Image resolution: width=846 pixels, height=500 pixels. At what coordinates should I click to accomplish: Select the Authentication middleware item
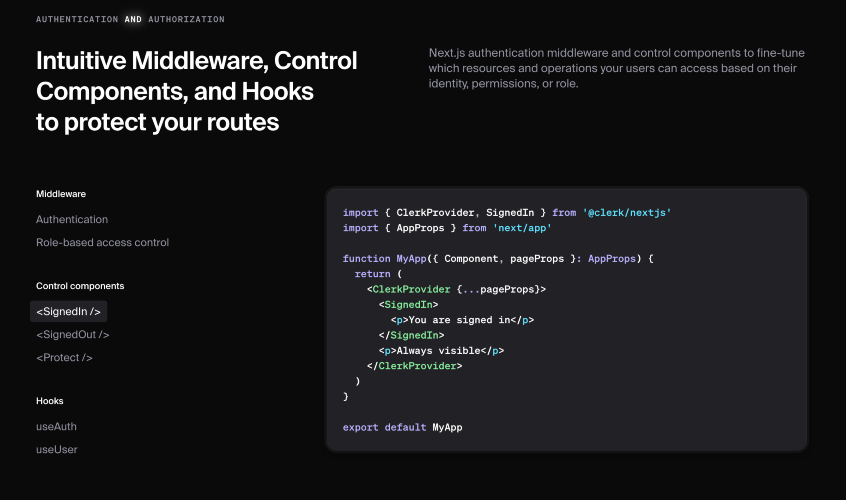point(72,220)
